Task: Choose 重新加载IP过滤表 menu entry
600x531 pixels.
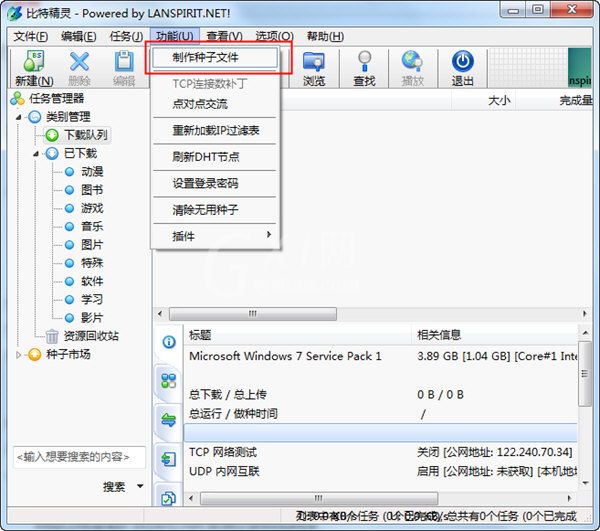Action: click(x=215, y=130)
